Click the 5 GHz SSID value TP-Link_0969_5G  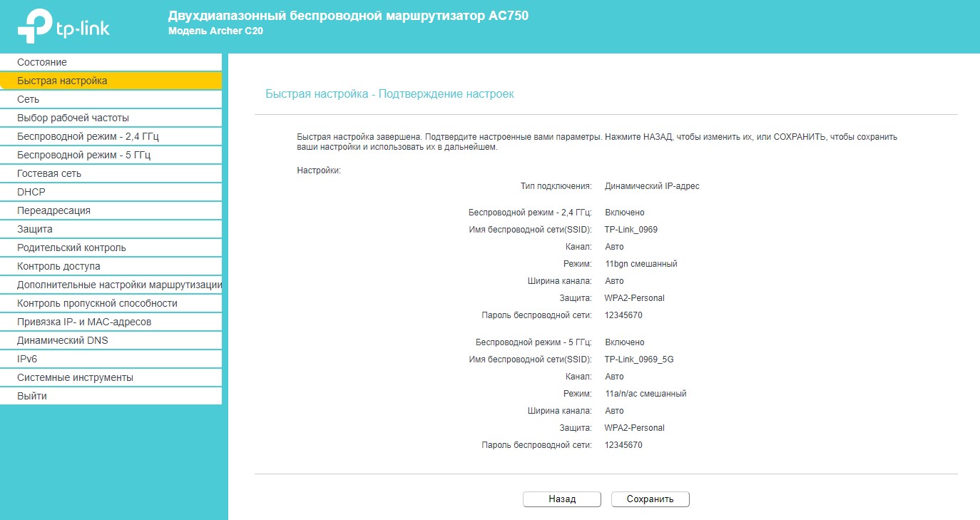[x=639, y=360]
